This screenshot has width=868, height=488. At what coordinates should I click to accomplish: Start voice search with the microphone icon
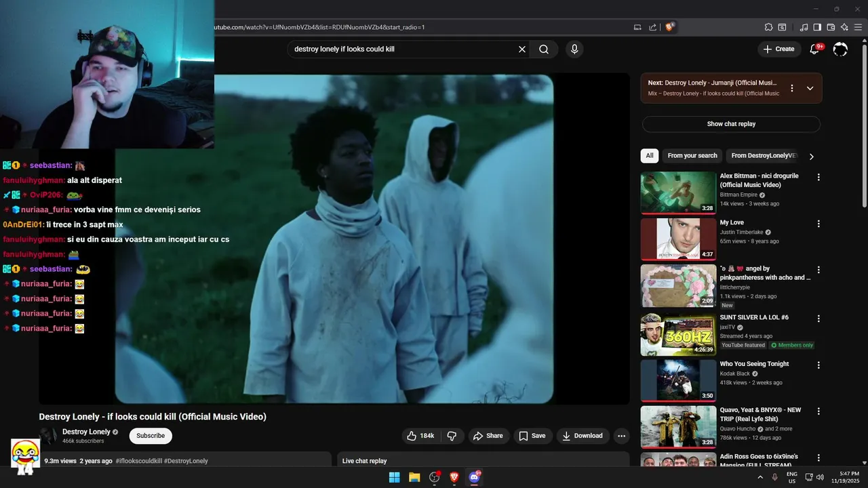pyautogui.click(x=574, y=49)
